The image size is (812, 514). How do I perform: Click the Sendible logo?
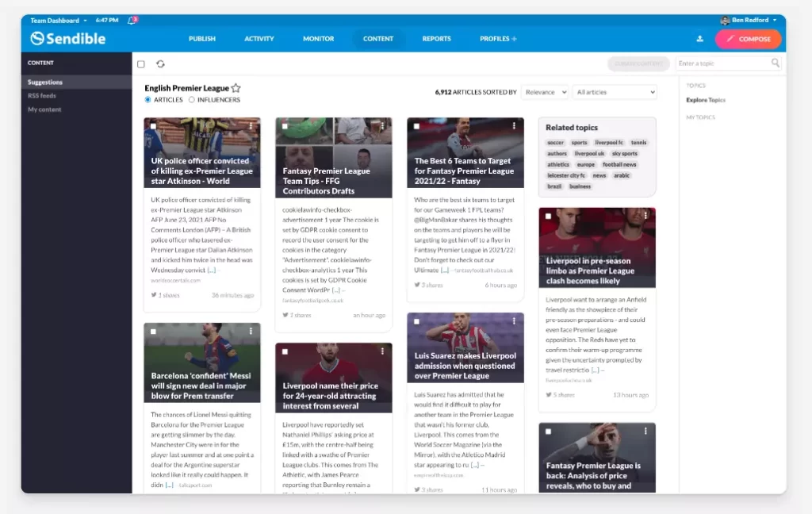(x=68, y=38)
